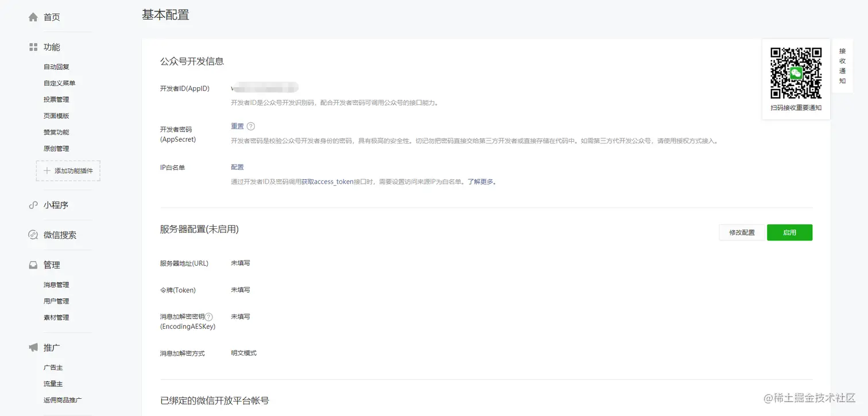Click 公众号开发信息 heading

(x=192, y=61)
